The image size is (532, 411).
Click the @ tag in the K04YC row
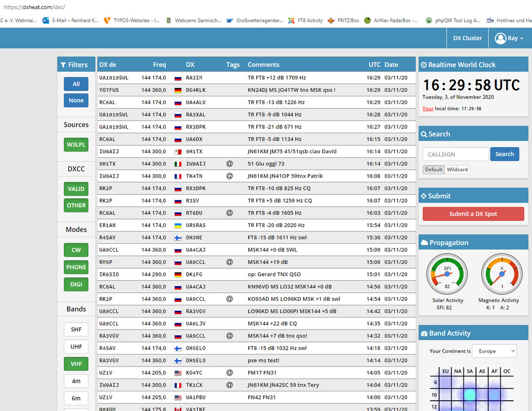[x=230, y=373]
